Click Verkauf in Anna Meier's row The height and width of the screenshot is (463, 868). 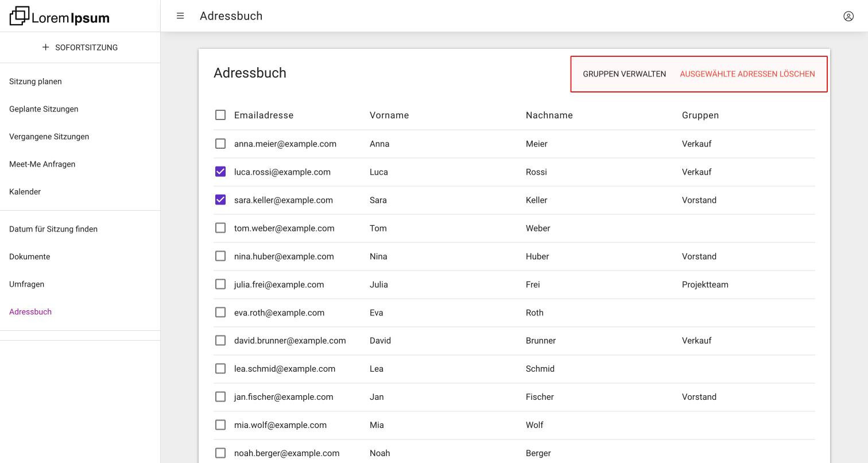pyautogui.click(x=697, y=144)
